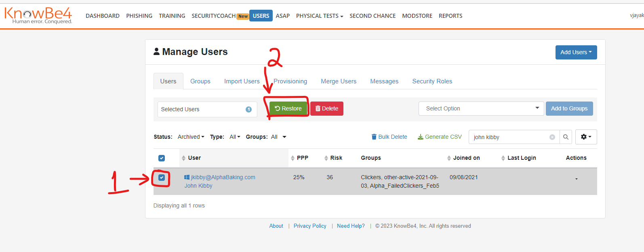This screenshot has height=252, width=644.
Task: Switch to the Provisioning tab
Action: [290, 81]
